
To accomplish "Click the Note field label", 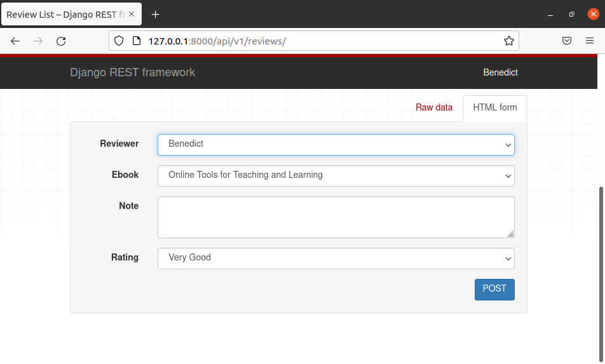I will click(128, 206).
